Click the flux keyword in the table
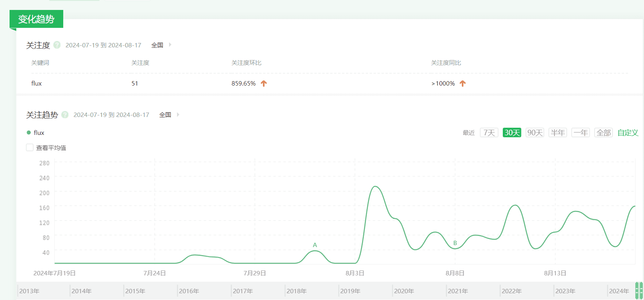This screenshot has height=300, width=644. click(x=37, y=84)
